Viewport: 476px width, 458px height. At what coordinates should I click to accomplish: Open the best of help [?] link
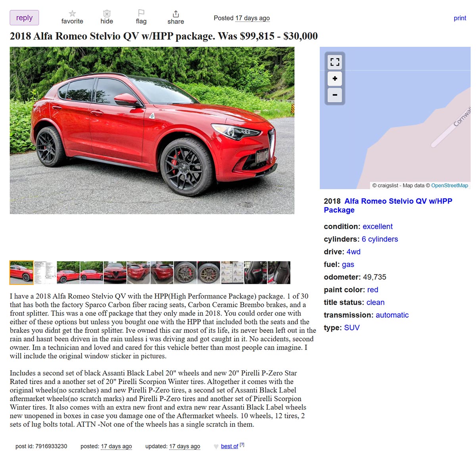(242, 445)
